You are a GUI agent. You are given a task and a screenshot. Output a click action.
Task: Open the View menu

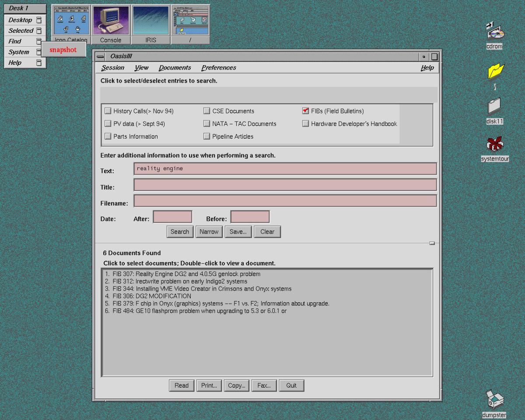point(141,68)
